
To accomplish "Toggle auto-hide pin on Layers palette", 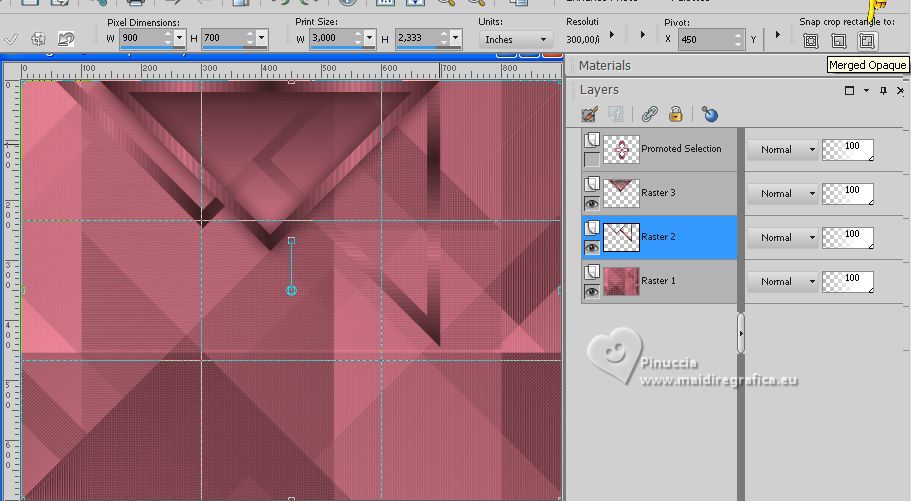I will tap(883, 90).
